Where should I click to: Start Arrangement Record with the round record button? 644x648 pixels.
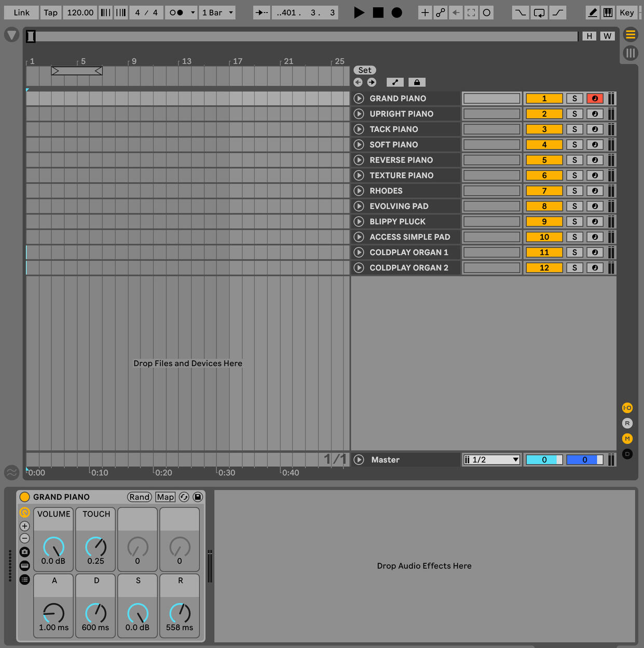pos(397,12)
